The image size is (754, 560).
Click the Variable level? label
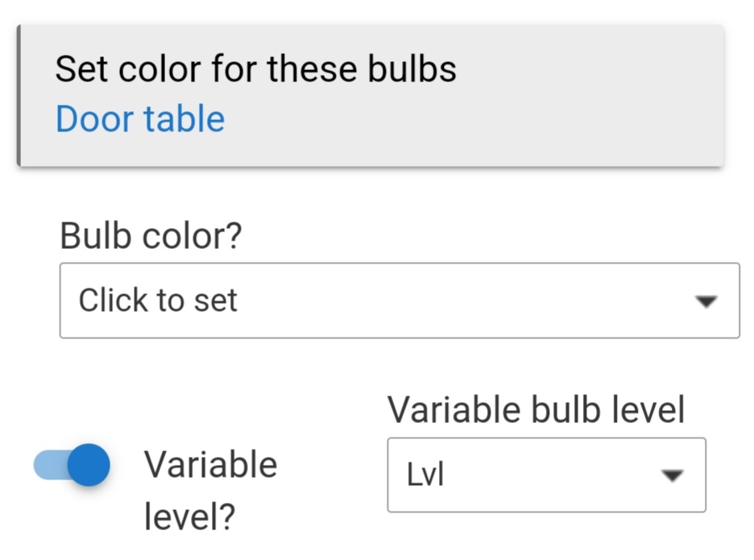point(210,487)
